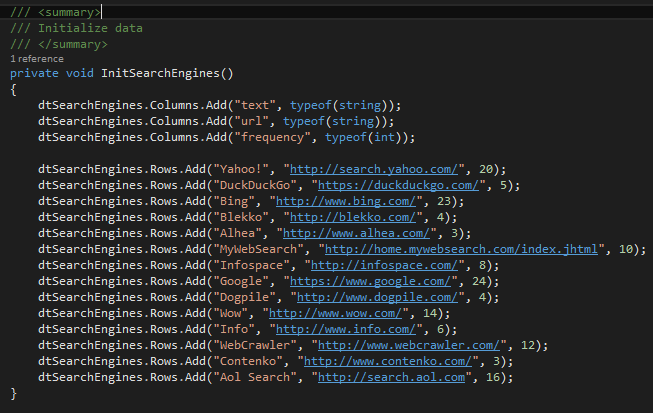
Task: Click the "Info" string literal
Action: (x=234, y=329)
